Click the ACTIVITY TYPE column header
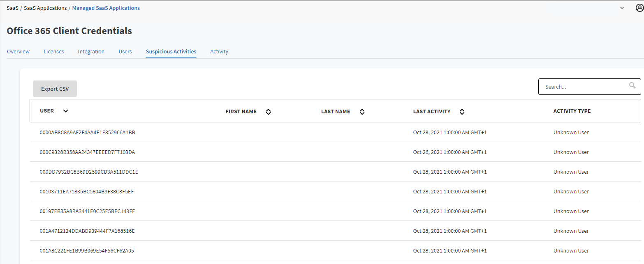Viewport: 644px width, 264px height. tap(572, 111)
